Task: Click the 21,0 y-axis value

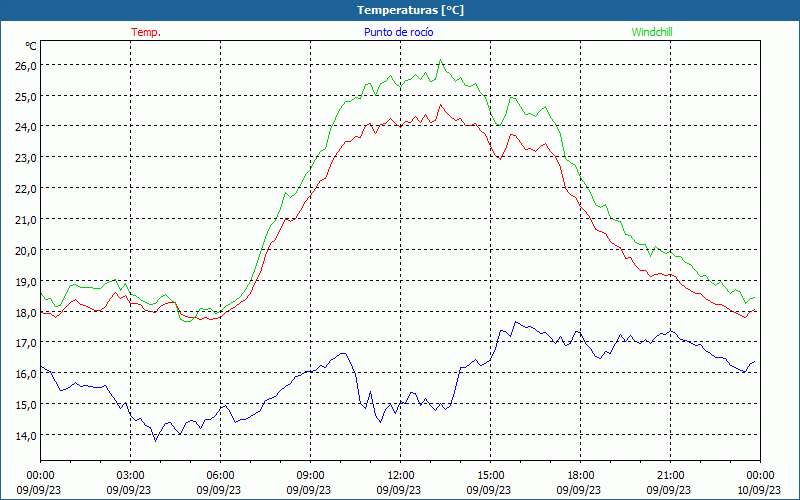Action: click(26, 220)
